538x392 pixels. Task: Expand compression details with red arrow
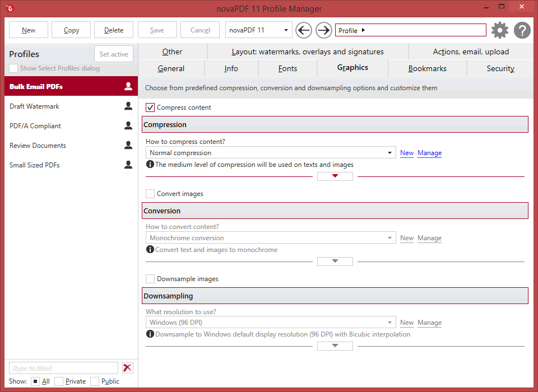tap(335, 176)
